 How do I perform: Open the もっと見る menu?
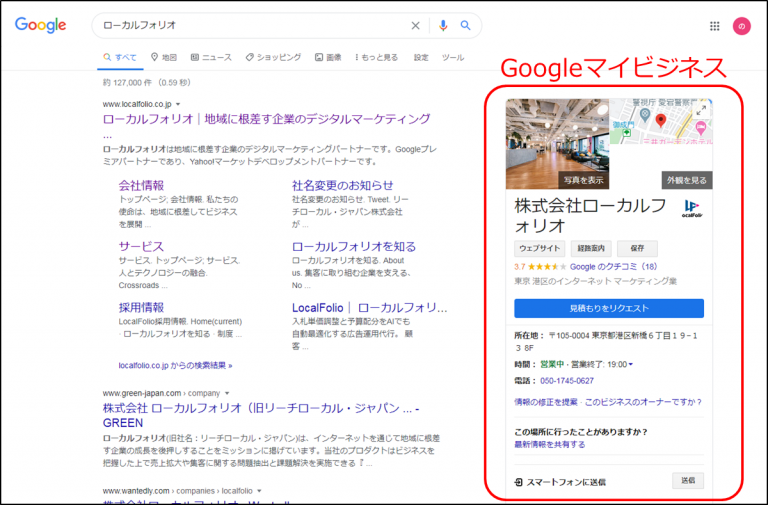pos(376,57)
